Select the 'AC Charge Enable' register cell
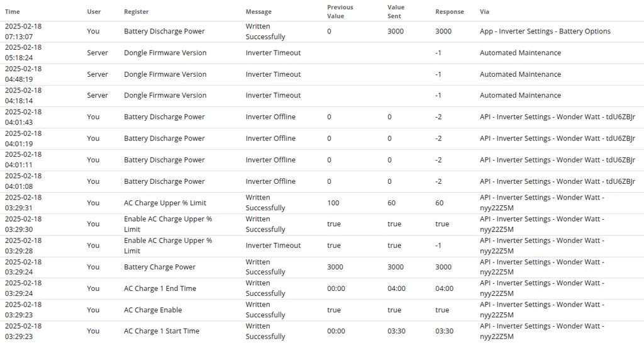 pos(153,310)
